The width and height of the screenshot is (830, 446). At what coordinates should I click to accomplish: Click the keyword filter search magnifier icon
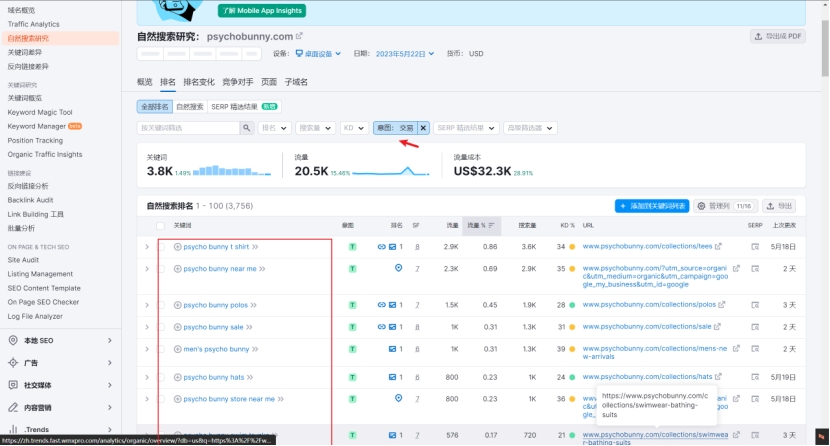(246, 128)
